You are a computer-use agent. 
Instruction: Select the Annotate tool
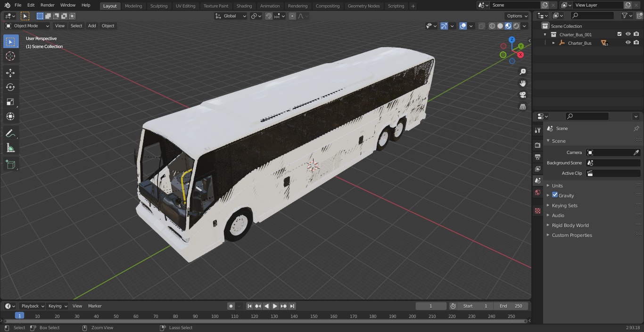tap(10, 134)
